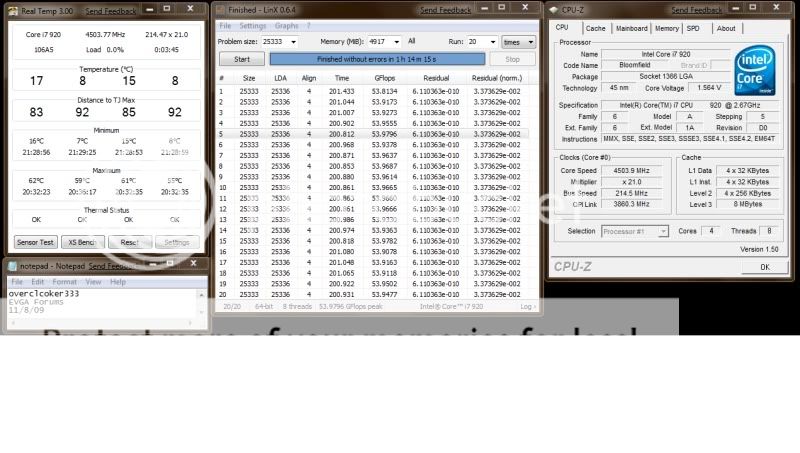Click the Intel Core i7 logo
This screenshot has height=453, width=800.
[x=755, y=67]
